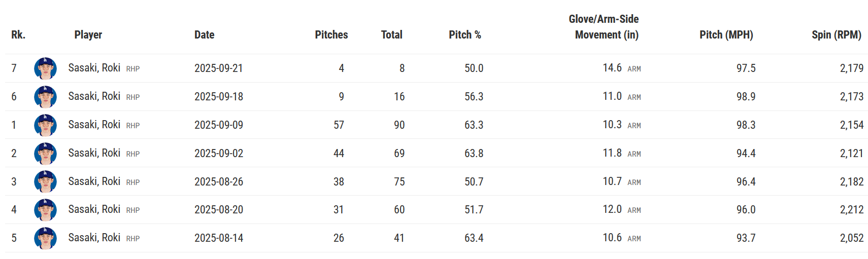
Task: Sort by the Total column header
Action: click(x=392, y=35)
